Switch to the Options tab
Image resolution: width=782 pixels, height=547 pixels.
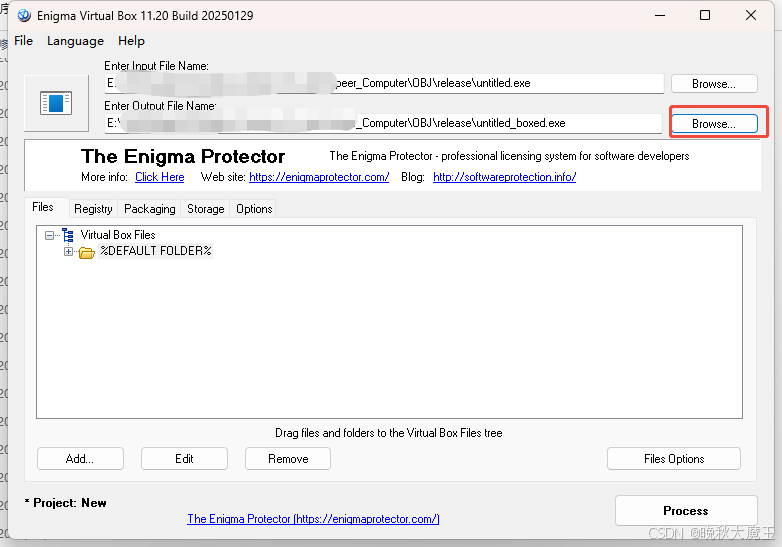tap(254, 209)
